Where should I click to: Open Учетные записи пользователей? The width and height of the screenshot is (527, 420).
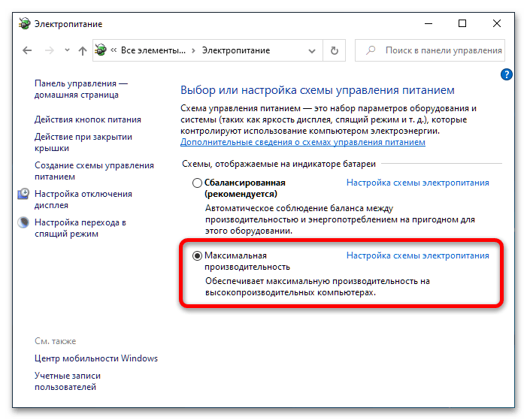coord(68,382)
